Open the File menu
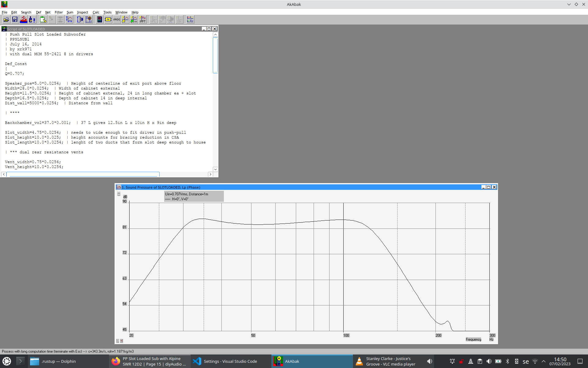Viewport: 588px width, 368px height. [5, 12]
